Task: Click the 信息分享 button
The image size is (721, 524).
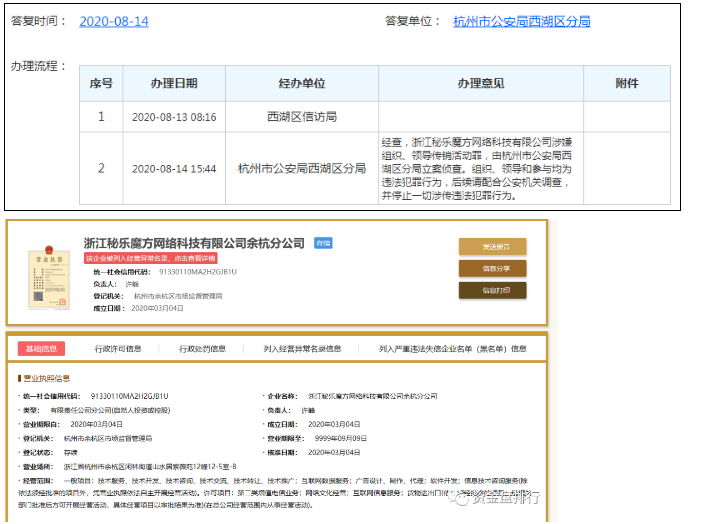Action: pos(492,268)
